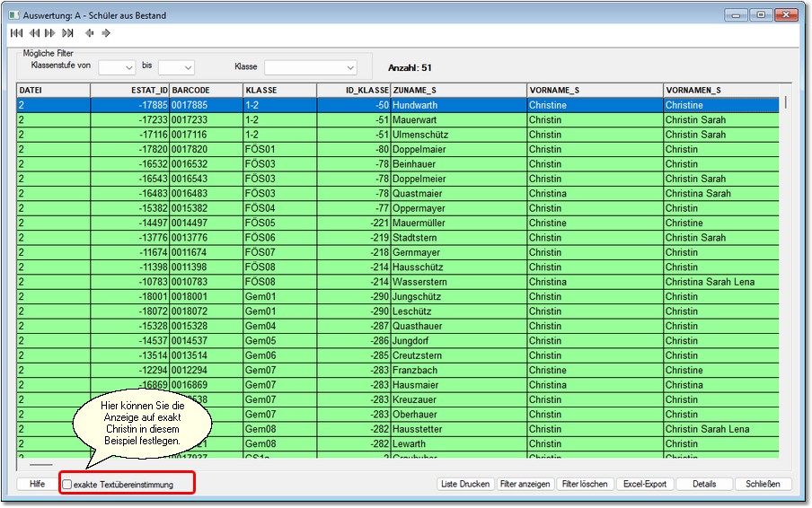Viewport: 812px width, 508px height.
Task: Maximize the Auswertung window
Action: [x=760, y=15]
